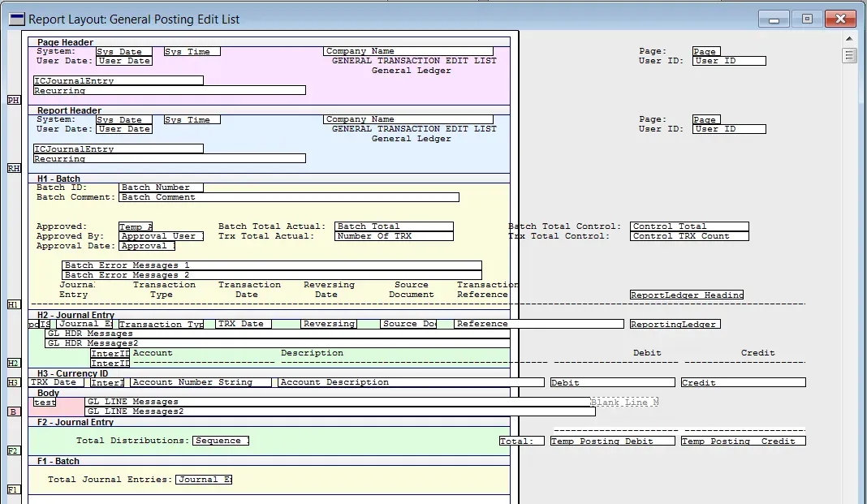Click the ReportLedger Heading field
Image resolution: width=867 pixels, height=504 pixels.
[687, 295]
